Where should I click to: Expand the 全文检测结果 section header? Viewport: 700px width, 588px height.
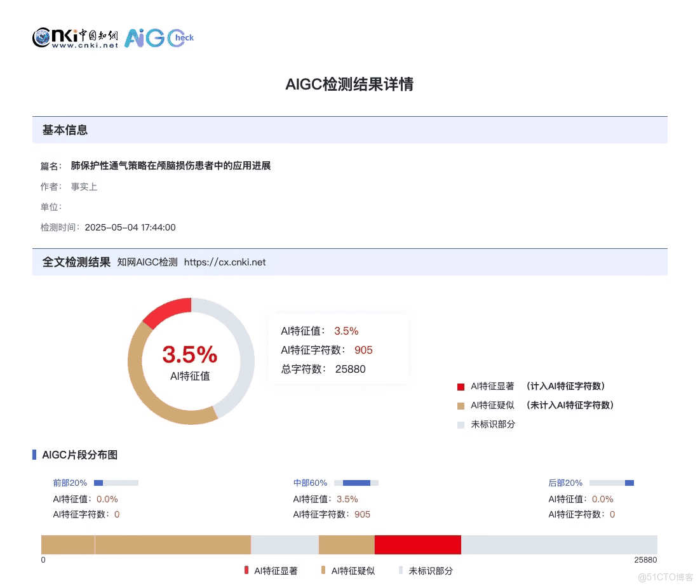click(x=76, y=262)
